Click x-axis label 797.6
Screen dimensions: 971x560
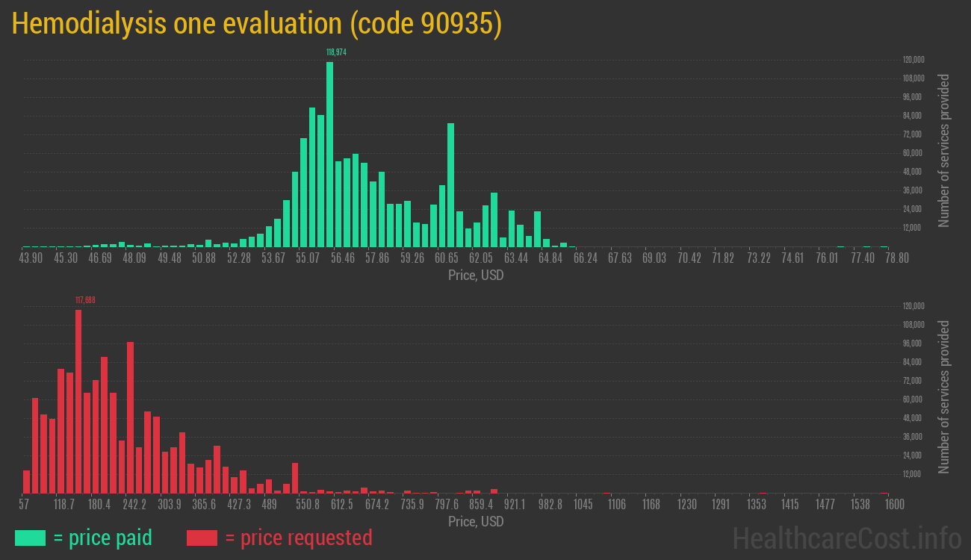click(x=447, y=505)
